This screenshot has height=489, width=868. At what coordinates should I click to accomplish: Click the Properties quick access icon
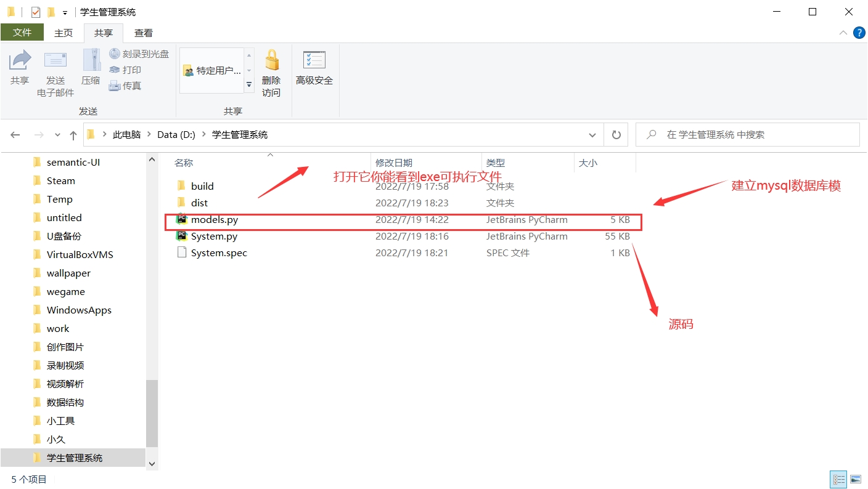click(36, 12)
